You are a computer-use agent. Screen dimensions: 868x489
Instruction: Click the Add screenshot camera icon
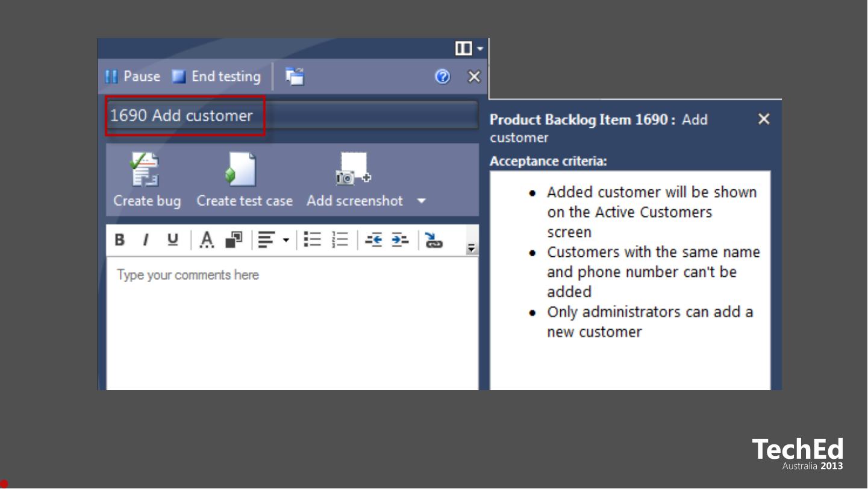353,169
